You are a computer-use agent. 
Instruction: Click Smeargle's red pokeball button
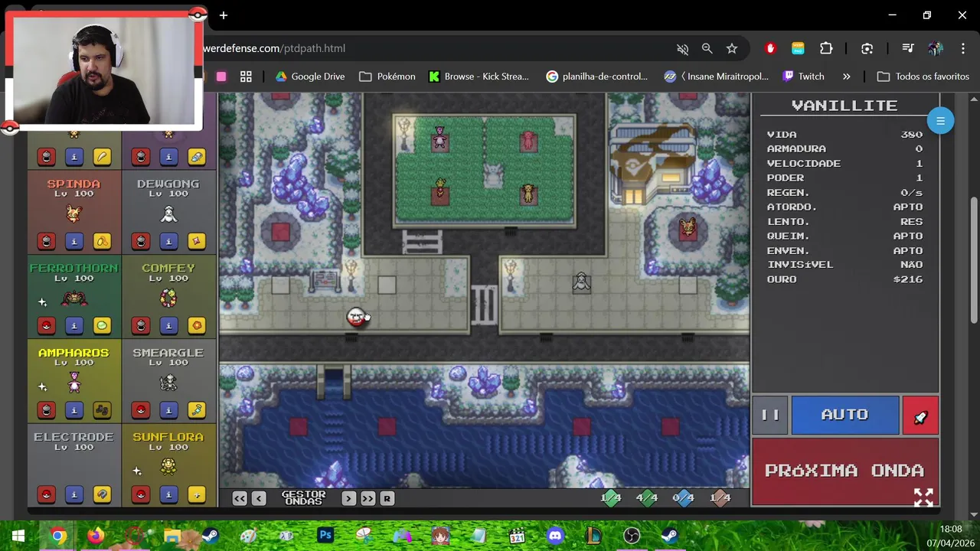(x=141, y=410)
